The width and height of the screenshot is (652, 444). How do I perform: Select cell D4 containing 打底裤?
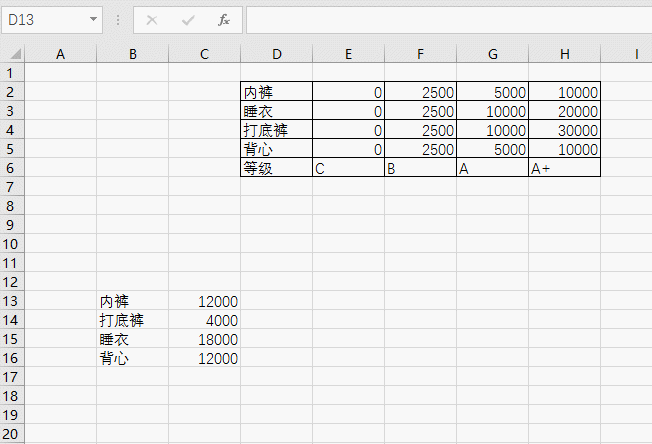point(277,130)
